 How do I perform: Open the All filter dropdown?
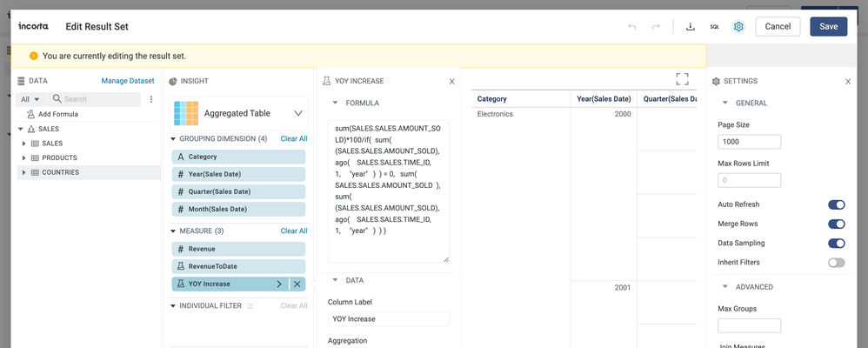coord(30,99)
